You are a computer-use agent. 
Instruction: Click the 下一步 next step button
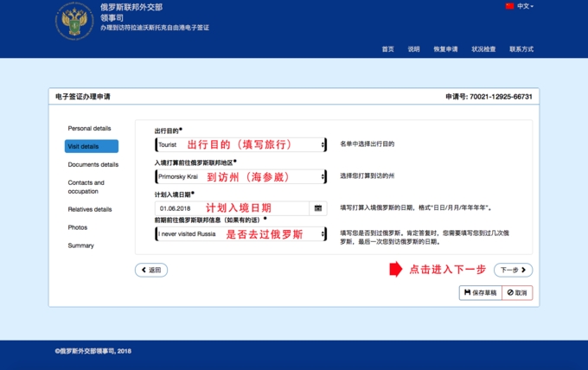click(514, 270)
